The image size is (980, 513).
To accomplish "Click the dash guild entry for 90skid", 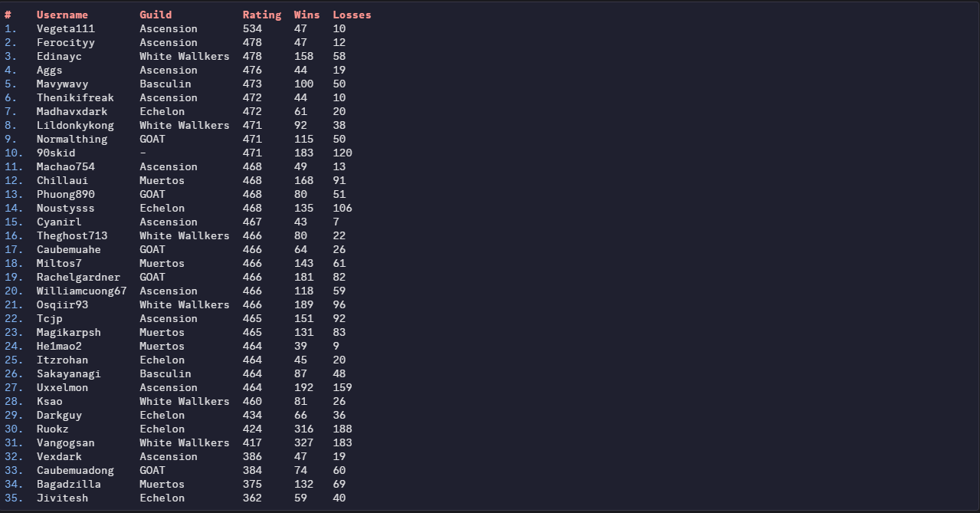I will click(x=143, y=153).
